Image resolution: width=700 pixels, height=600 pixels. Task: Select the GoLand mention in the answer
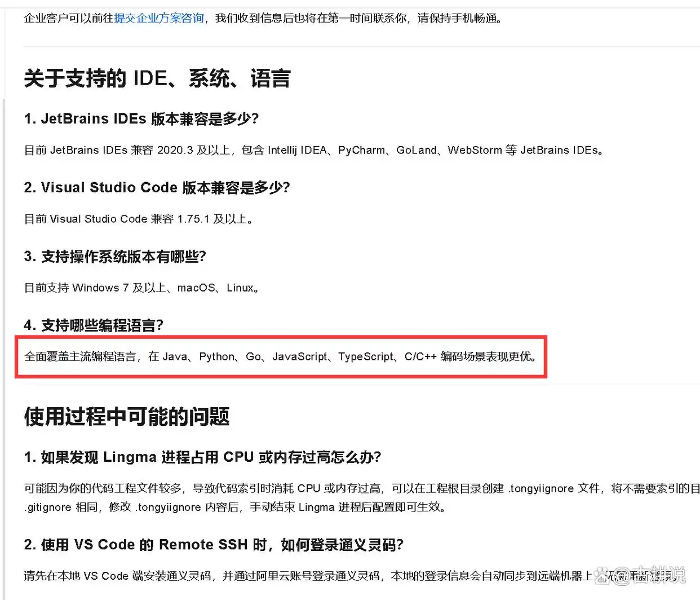(x=417, y=150)
